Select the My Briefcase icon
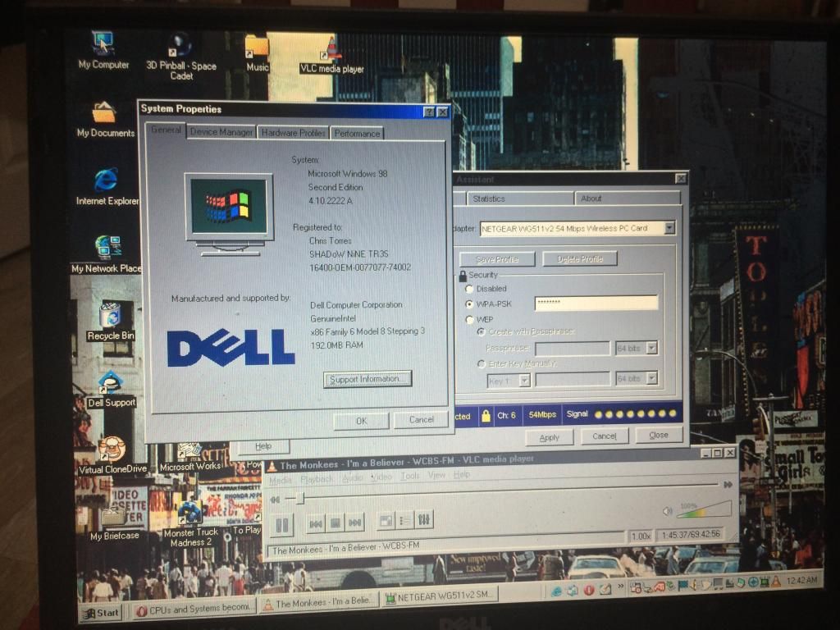The height and width of the screenshot is (630, 840). pos(114,523)
